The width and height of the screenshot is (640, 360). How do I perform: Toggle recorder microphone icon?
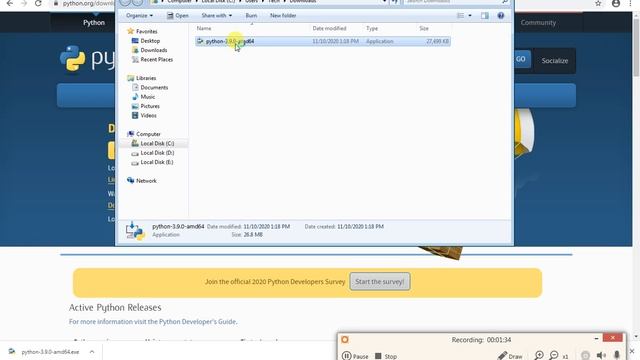click(617, 356)
